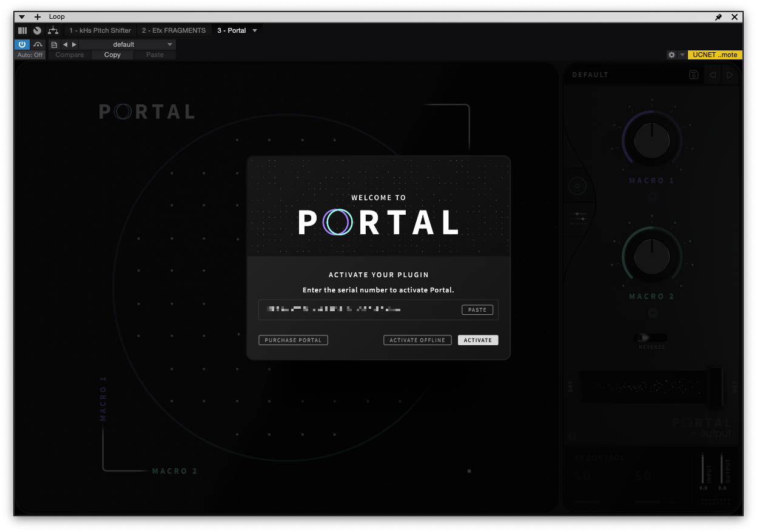757x532 pixels.
Task: Expand the arrow beside the gear icon
Action: click(682, 55)
